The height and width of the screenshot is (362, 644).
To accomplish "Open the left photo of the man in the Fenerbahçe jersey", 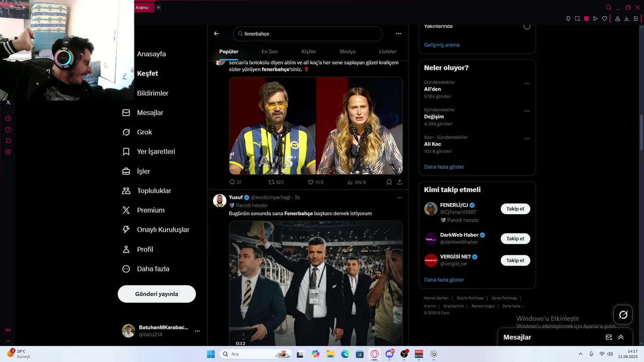I will 272,126.
